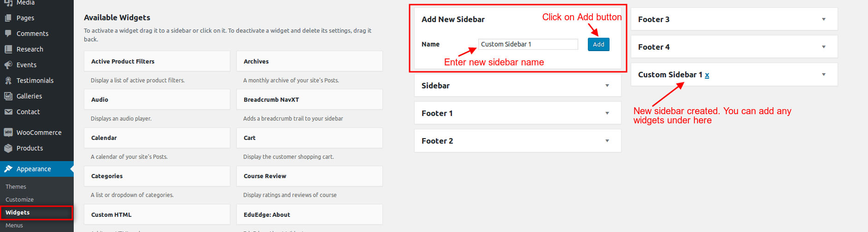Viewport: 868px width, 232px height.
Task: Open the Galleries icon
Action: tap(8, 96)
